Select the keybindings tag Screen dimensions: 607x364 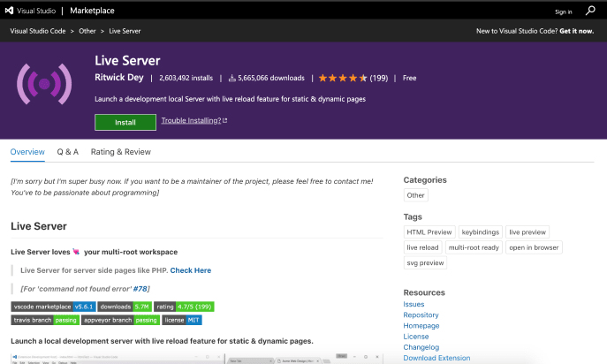pos(481,232)
